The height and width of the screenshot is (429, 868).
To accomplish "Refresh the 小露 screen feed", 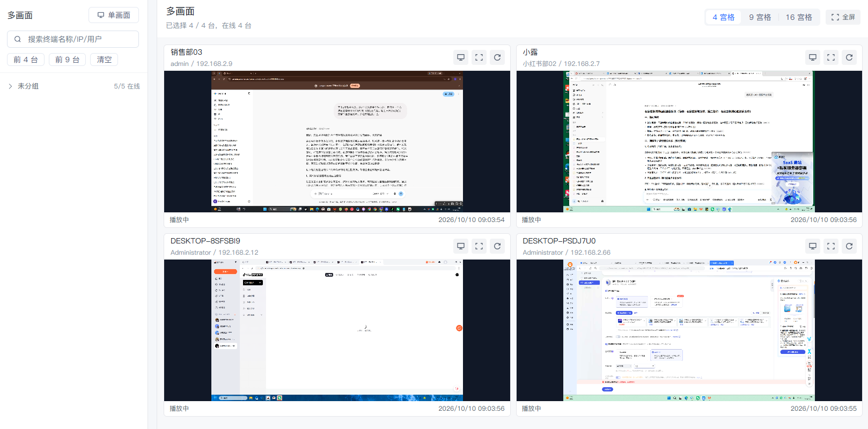I will 849,57.
